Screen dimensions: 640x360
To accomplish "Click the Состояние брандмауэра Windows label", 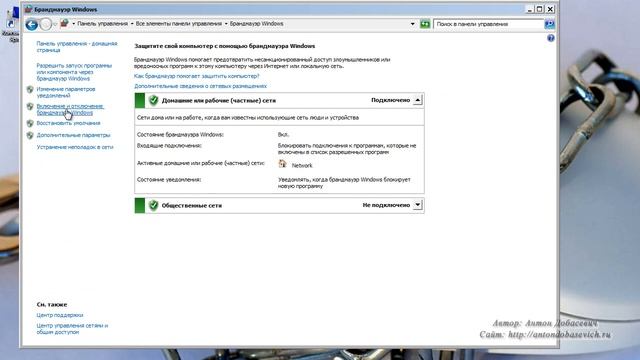I will [x=180, y=134].
